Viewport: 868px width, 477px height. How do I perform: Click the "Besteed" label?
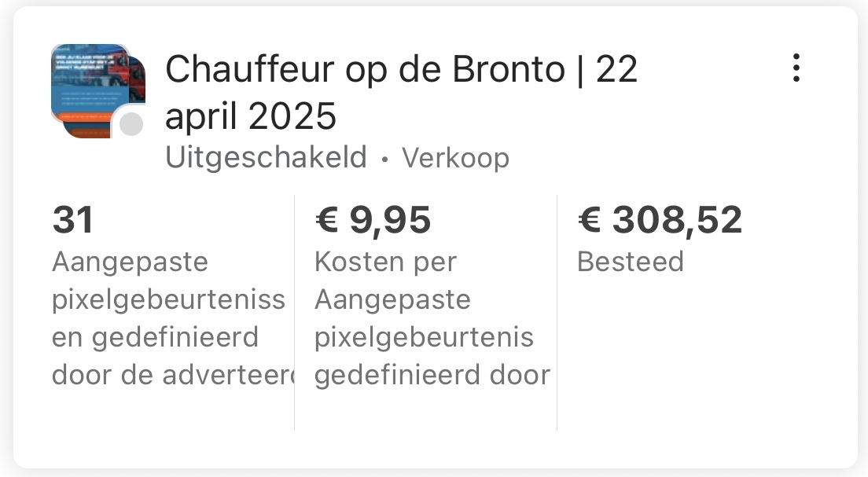(630, 262)
